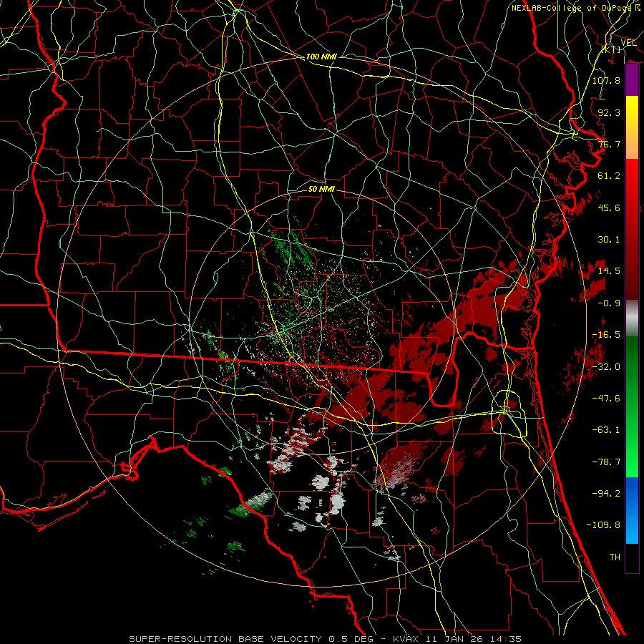644x644 pixels.
Task: Click the [KT] units label
Action: click(x=611, y=49)
